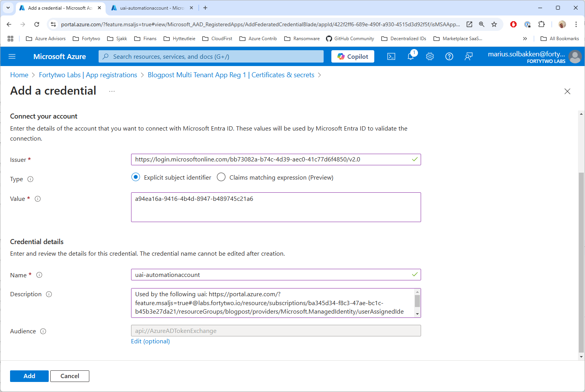Open the feedback icon in header
Image resolution: width=585 pixels, height=392 pixels.
[x=469, y=57]
